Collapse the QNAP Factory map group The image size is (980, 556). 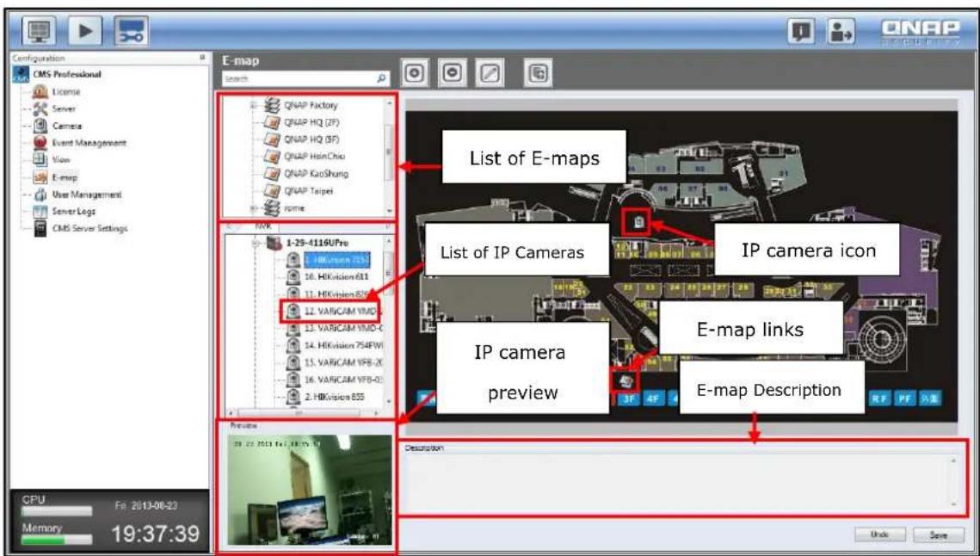click(x=254, y=105)
